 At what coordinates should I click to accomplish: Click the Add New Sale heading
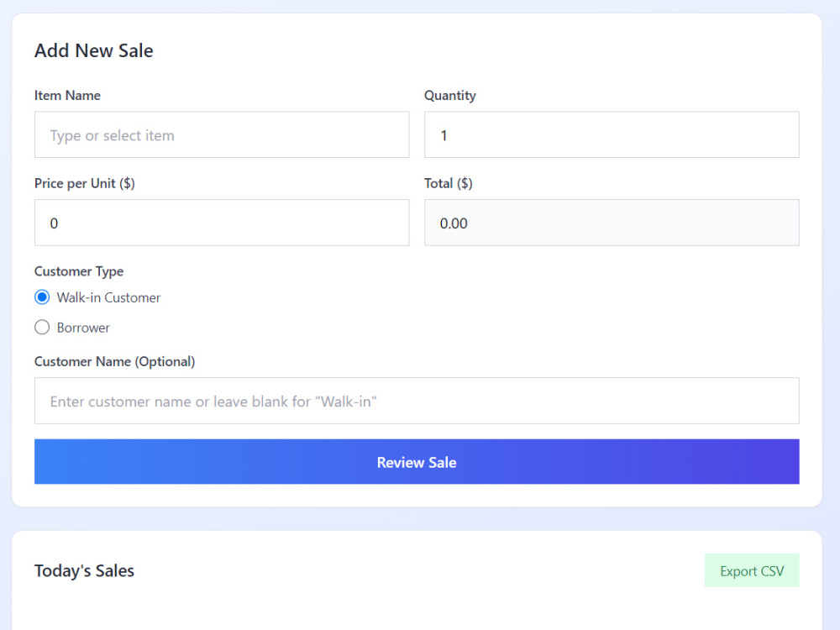point(94,50)
